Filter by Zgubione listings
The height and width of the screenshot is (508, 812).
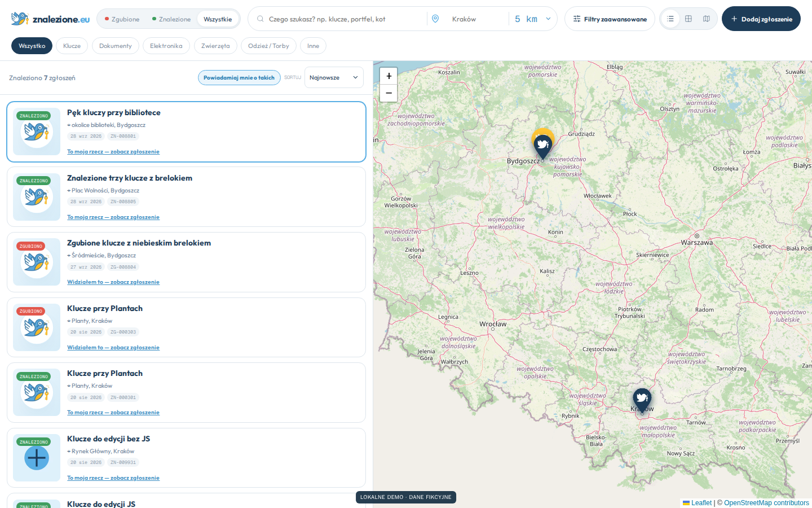tap(122, 19)
